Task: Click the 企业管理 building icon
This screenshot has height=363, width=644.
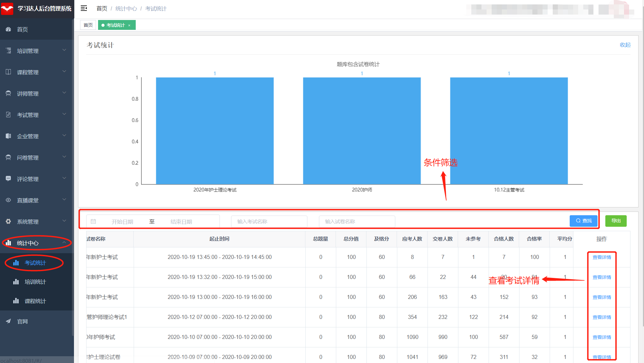Action: pyautogui.click(x=8, y=136)
